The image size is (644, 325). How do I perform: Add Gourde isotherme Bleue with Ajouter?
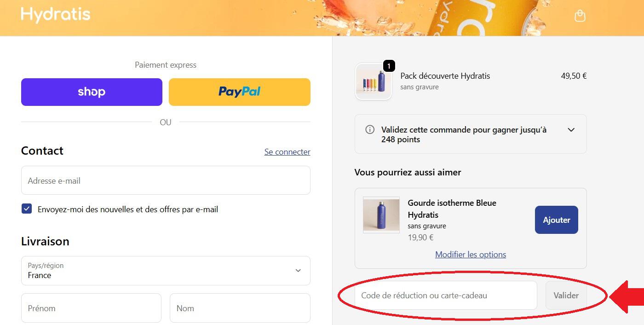[x=556, y=220]
